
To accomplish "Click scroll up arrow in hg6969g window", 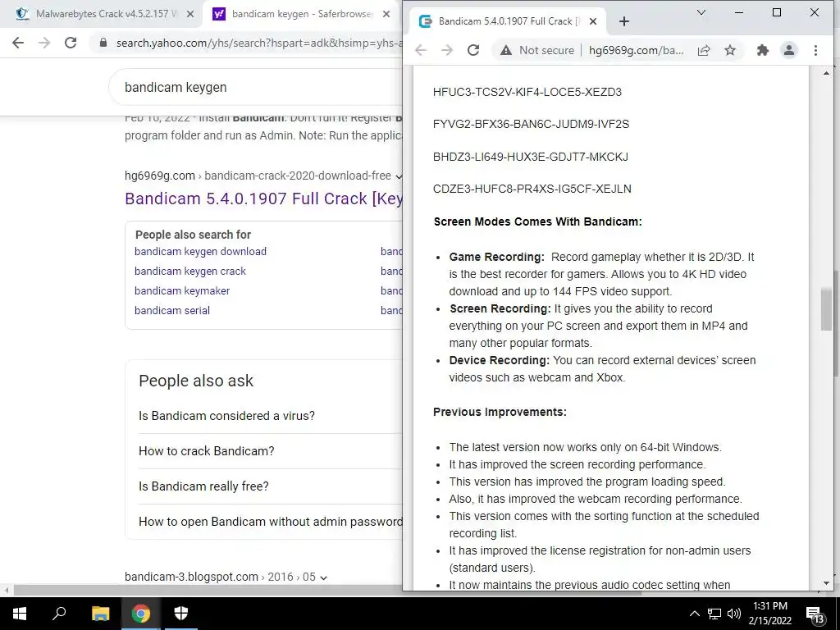I will point(826,73).
